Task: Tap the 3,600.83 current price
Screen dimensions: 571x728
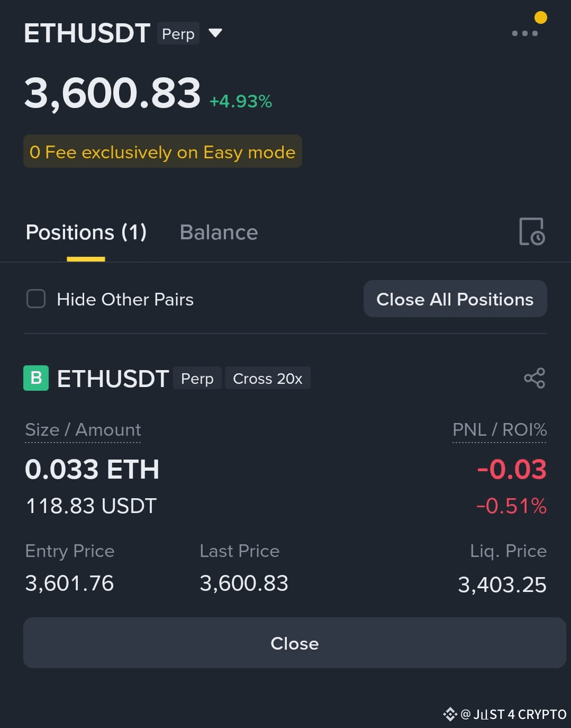Action: click(113, 93)
